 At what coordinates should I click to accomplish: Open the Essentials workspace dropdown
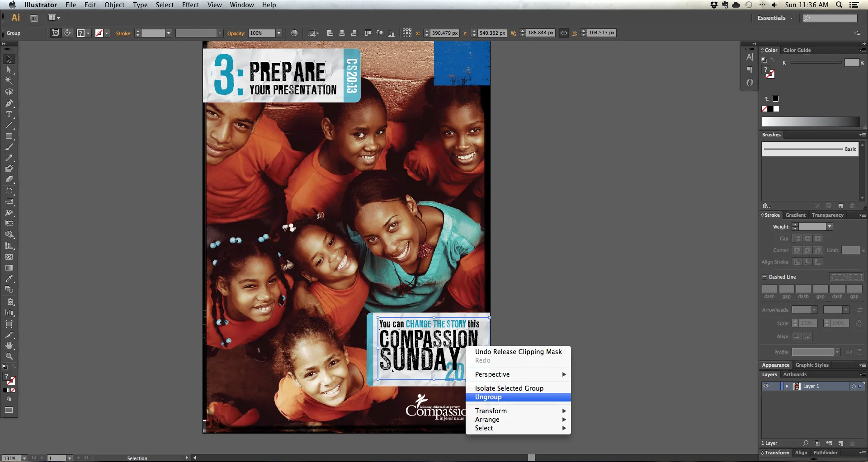point(775,18)
